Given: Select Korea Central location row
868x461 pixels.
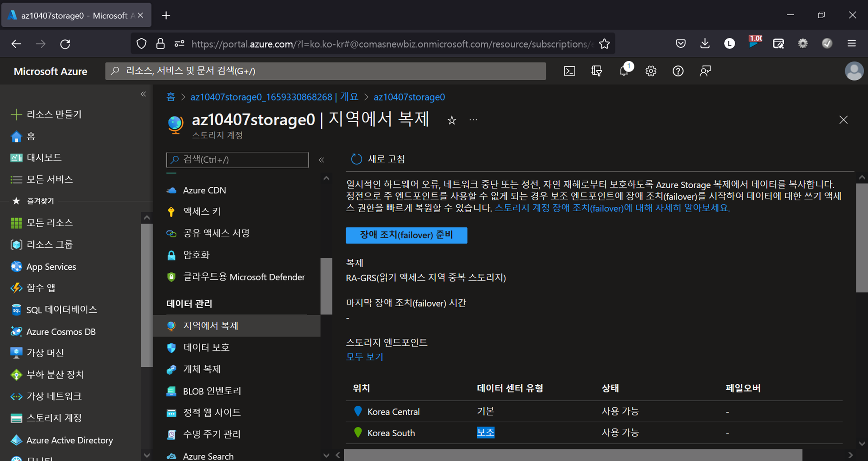Looking at the screenshot, I should [x=594, y=411].
